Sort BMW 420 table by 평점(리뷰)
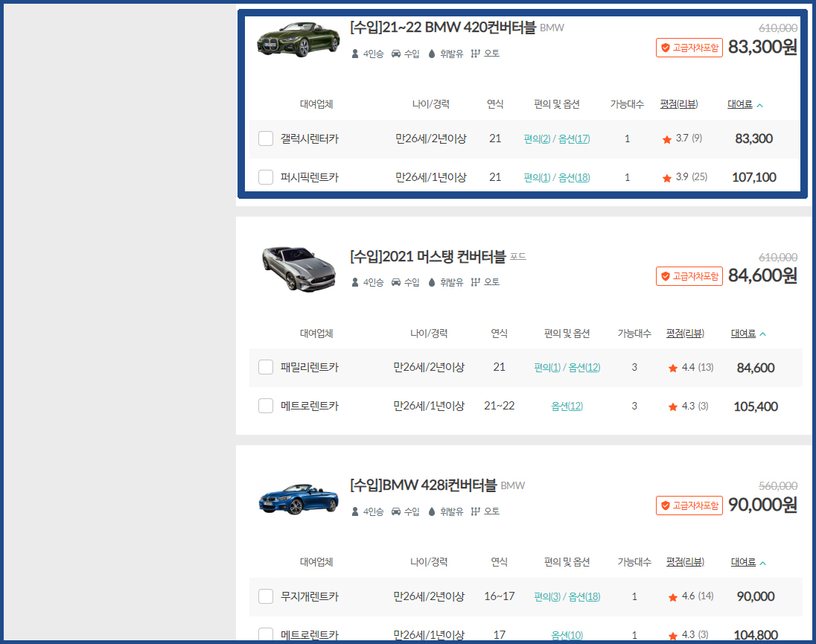 click(678, 104)
